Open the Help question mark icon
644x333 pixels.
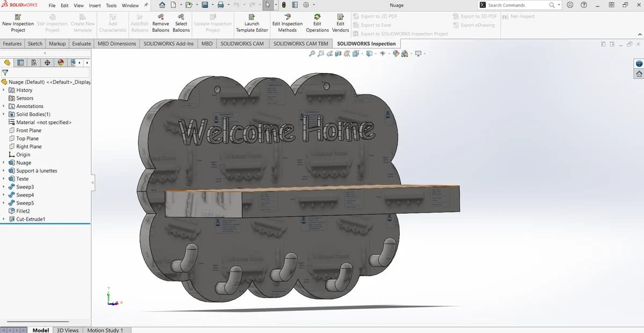tap(583, 5)
